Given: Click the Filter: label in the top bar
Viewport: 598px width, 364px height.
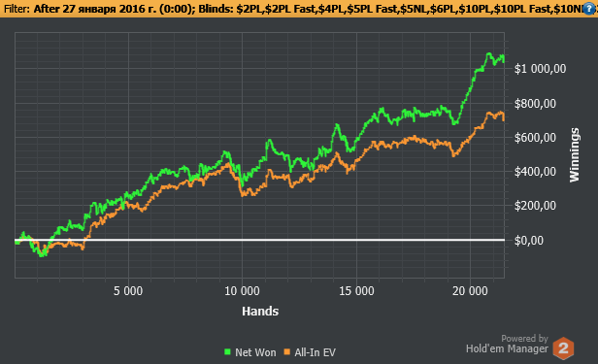Looking at the screenshot, I should click(17, 9).
